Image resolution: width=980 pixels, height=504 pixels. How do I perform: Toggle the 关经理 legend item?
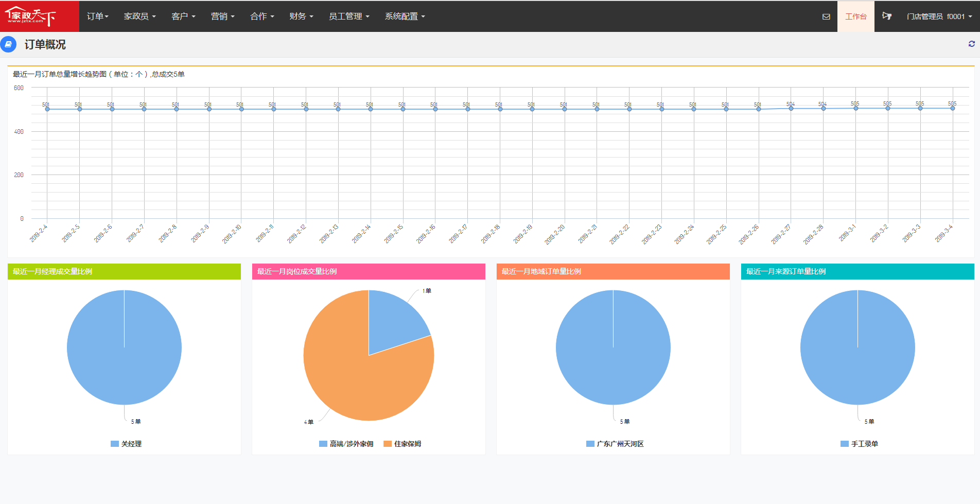[126, 444]
